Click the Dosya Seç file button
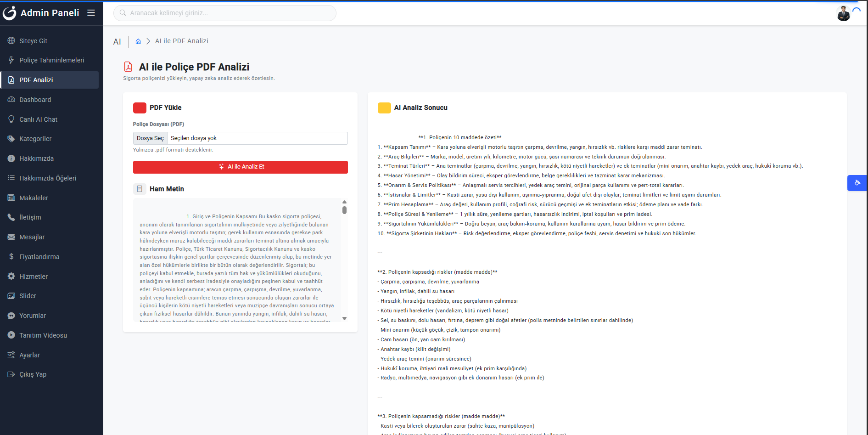 [x=150, y=138]
